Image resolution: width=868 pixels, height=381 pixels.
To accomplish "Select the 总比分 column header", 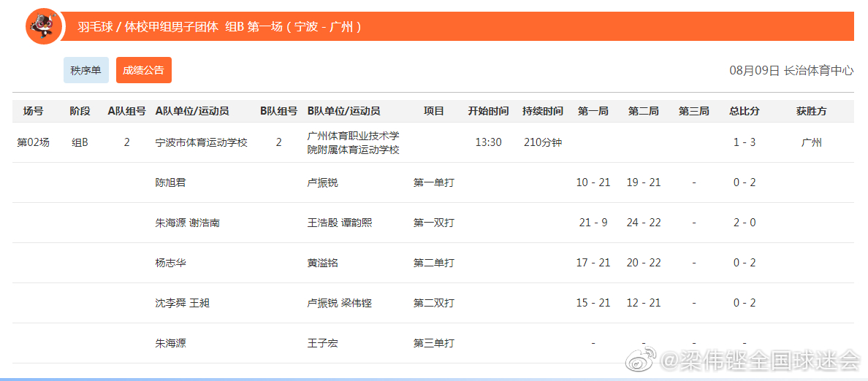I will (744, 112).
